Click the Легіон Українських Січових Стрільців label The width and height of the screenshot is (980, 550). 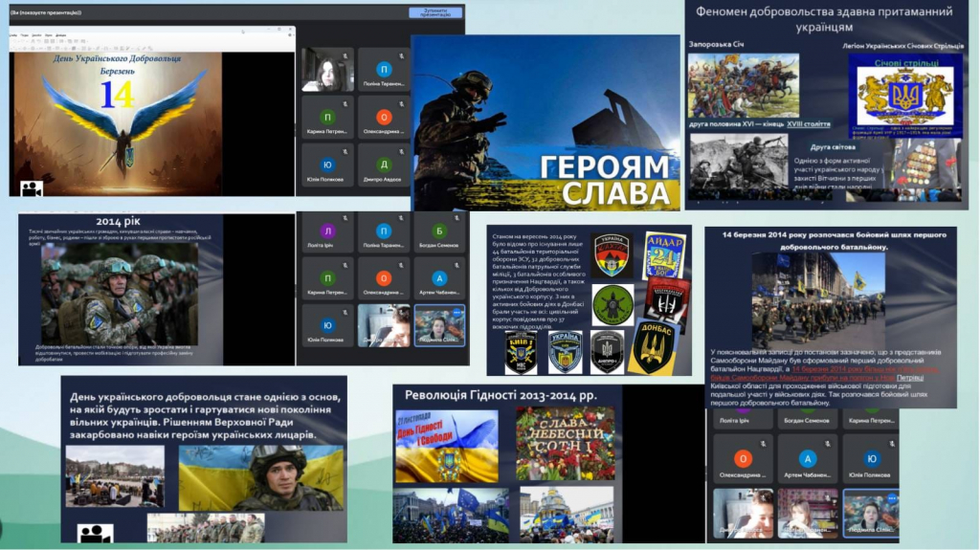point(903,46)
